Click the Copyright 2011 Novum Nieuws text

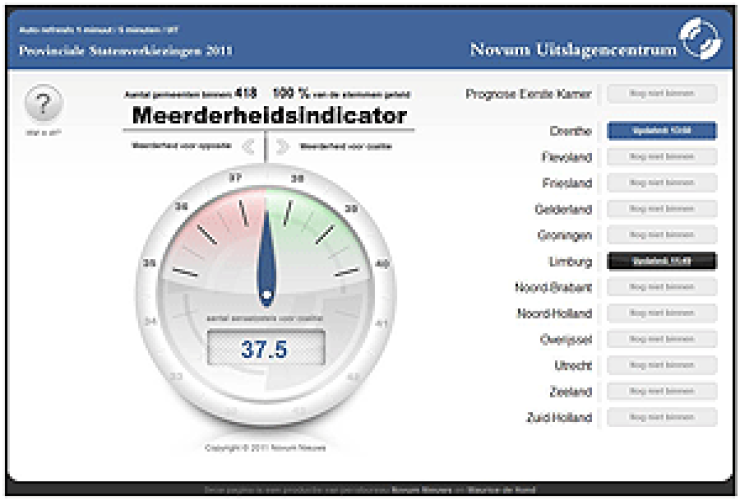coord(265,448)
